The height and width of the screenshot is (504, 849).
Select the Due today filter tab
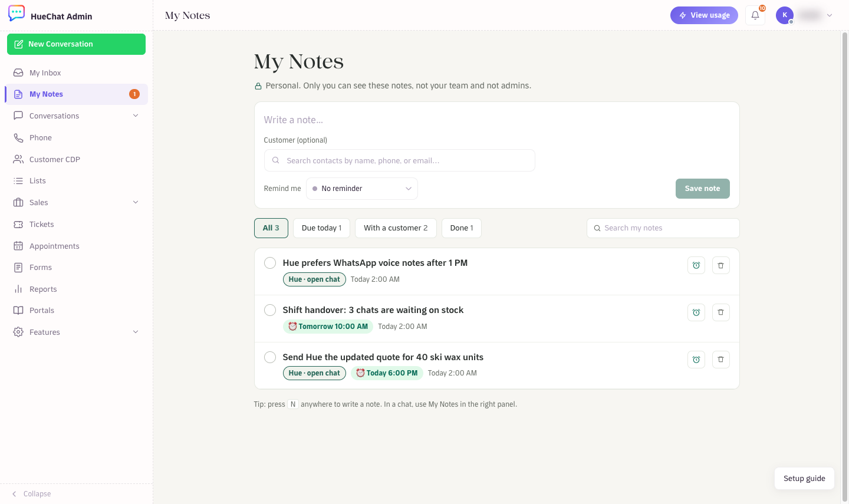321,228
